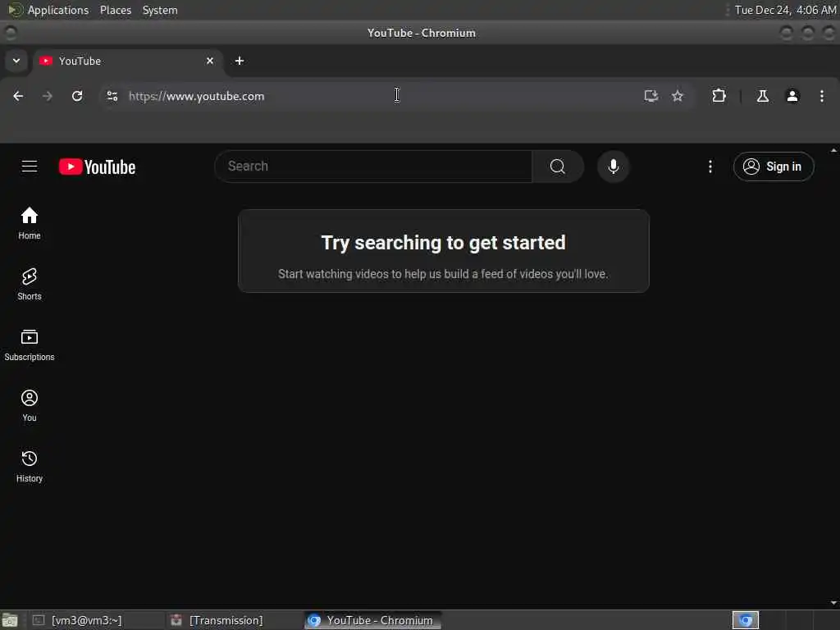Open Chrome Labs flask icon

click(763, 96)
